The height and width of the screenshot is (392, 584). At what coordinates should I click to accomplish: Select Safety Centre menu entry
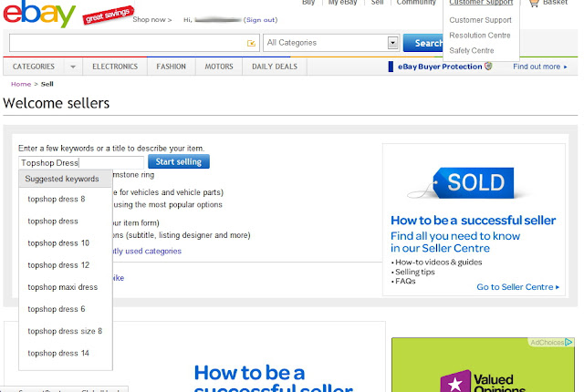[x=472, y=50]
